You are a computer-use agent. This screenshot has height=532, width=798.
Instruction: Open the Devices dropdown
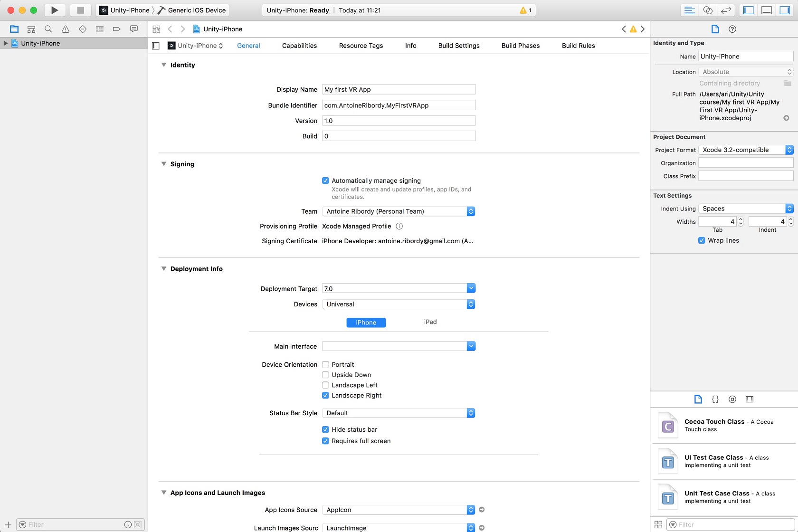pyautogui.click(x=399, y=304)
